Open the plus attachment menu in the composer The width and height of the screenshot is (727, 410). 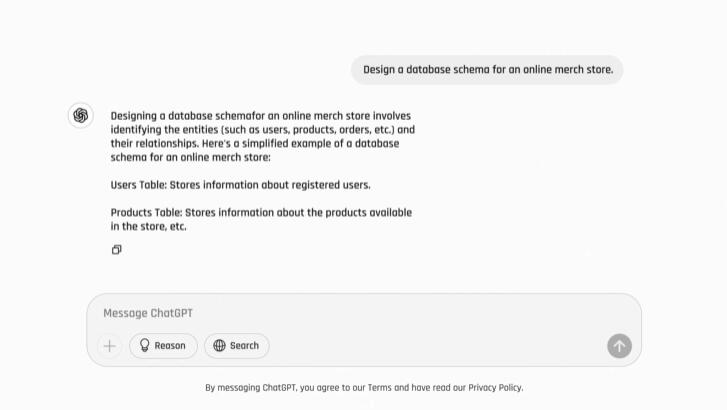(x=110, y=346)
